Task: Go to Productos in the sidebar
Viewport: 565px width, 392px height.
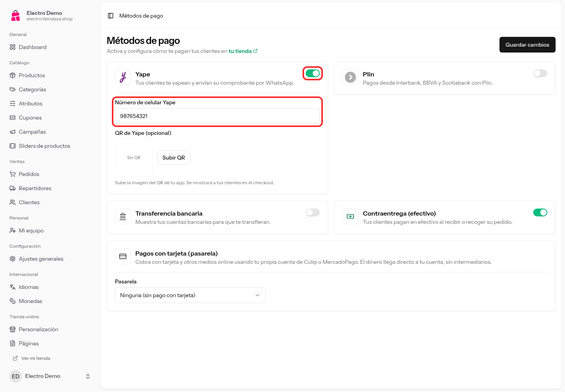Action: click(50, 75)
